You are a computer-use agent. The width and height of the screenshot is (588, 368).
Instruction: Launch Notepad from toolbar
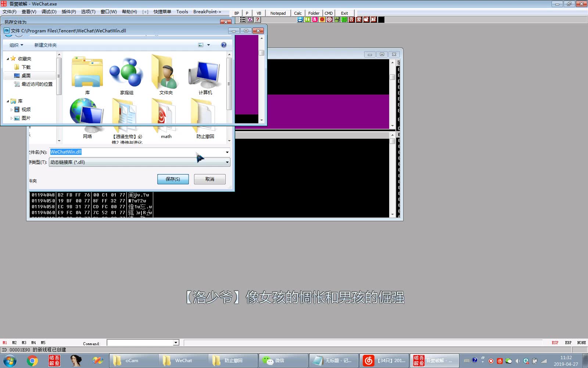coord(278,13)
